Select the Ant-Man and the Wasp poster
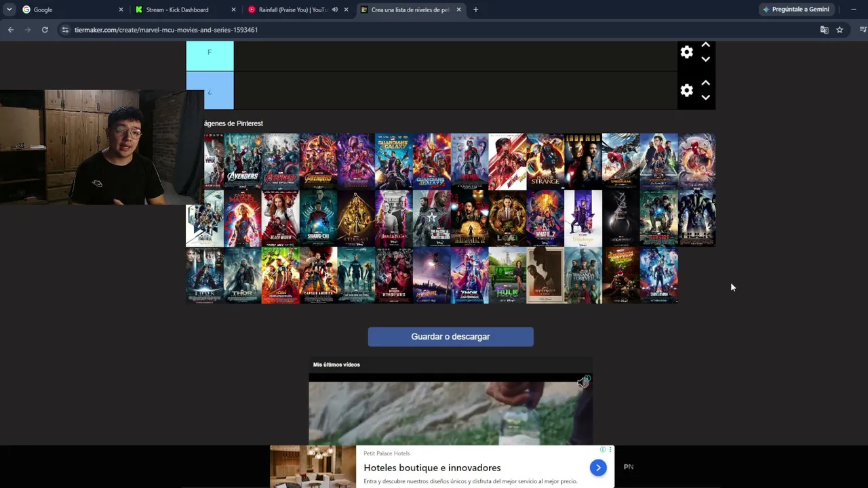This screenshot has width=868, height=488. pyautogui.click(x=507, y=161)
